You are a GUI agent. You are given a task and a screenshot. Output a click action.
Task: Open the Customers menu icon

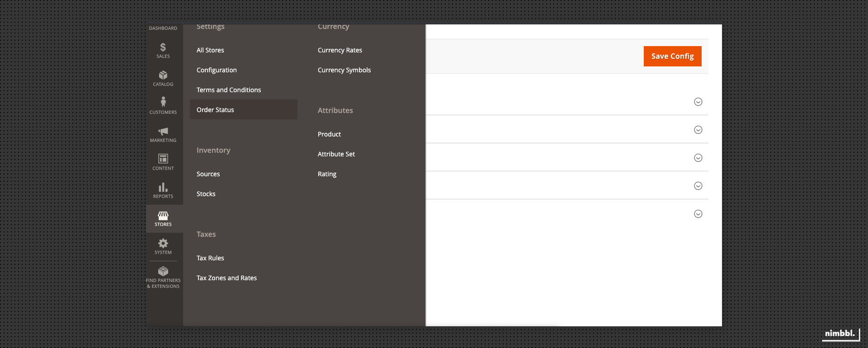click(x=163, y=102)
